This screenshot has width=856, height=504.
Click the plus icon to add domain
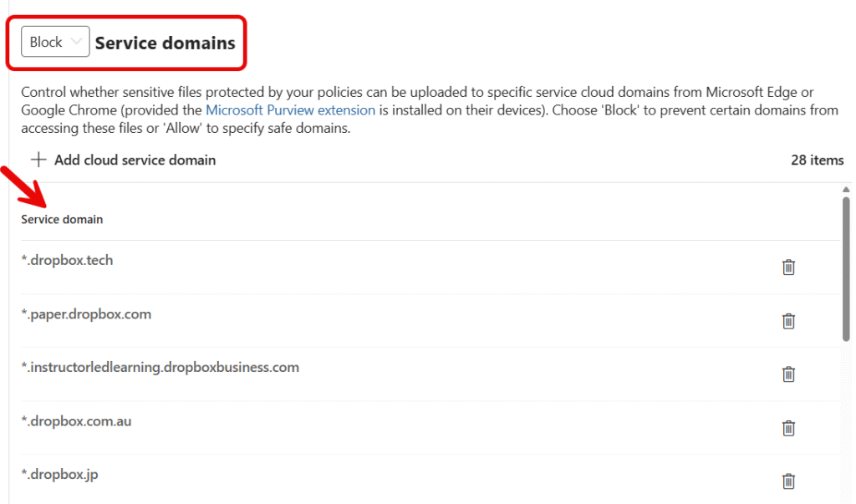coord(38,160)
